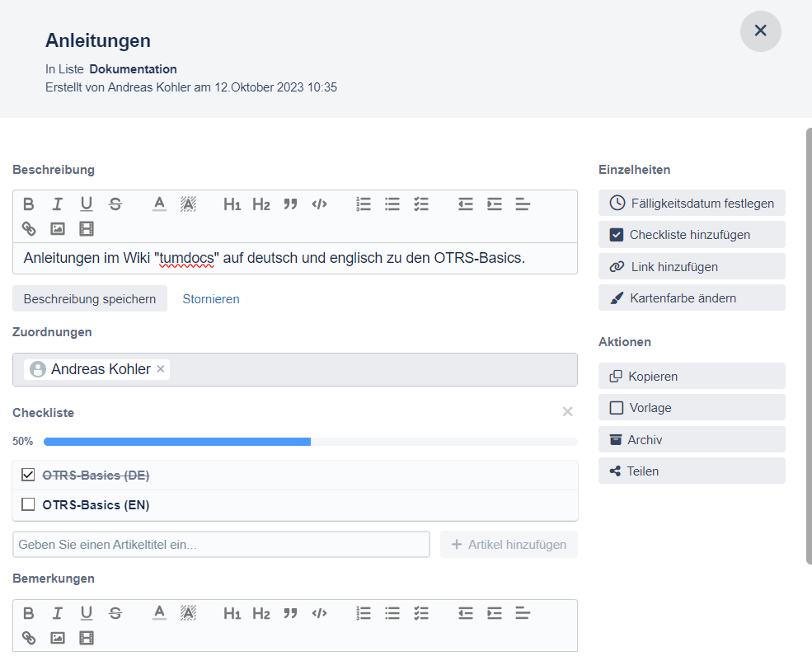The image size is (812, 656).
Task: Insert link icon in description toolbar
Action: (29, 228)
